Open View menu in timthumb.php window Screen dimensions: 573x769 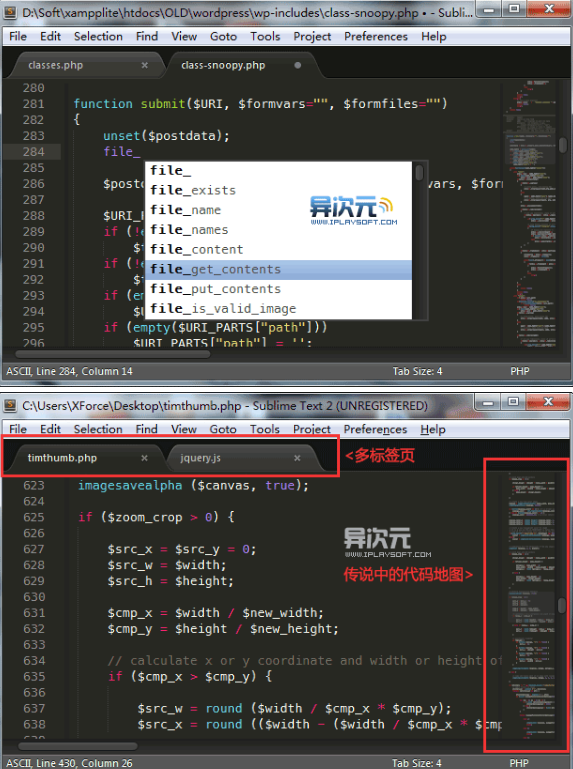point(184,429)
